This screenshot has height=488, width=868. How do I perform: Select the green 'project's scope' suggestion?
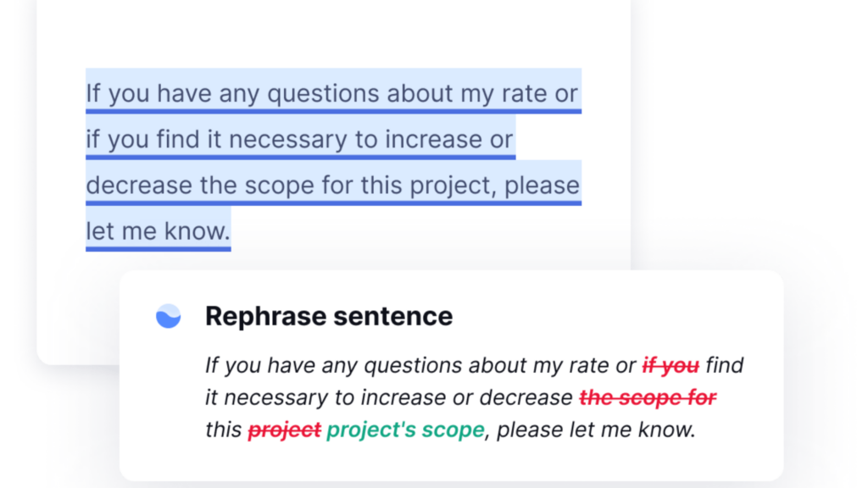(406, 430)
